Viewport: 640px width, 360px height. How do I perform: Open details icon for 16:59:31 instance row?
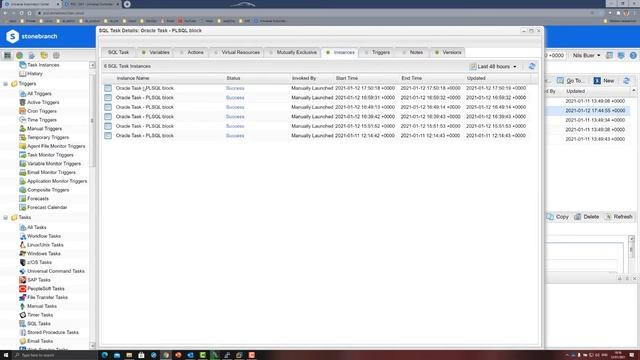point(108,98)
